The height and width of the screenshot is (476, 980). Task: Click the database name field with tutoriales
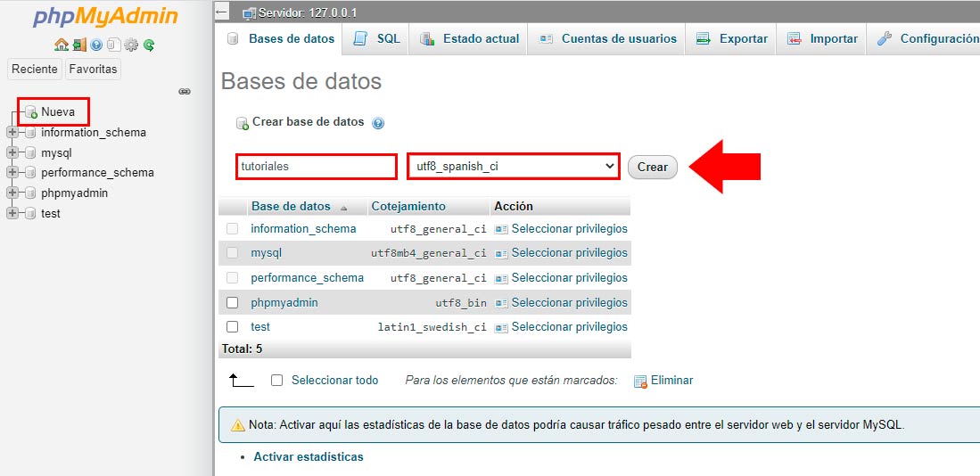pyautogui.click(x=317, y=167)
